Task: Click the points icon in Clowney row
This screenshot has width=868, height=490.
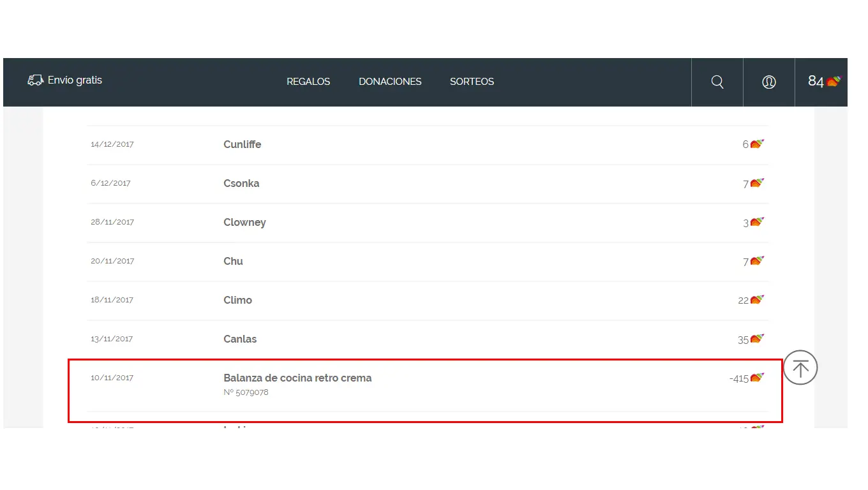Action: point(757,221)
